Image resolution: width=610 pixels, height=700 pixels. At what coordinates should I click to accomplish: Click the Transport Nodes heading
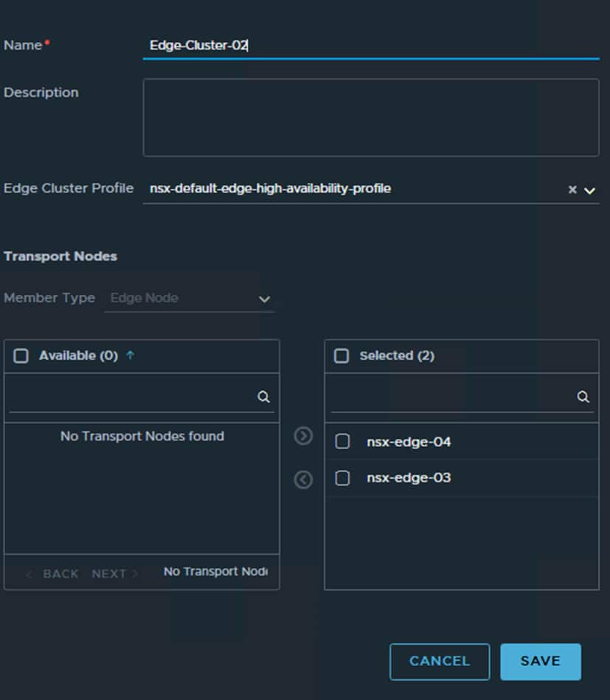click(x=60, y=256)
